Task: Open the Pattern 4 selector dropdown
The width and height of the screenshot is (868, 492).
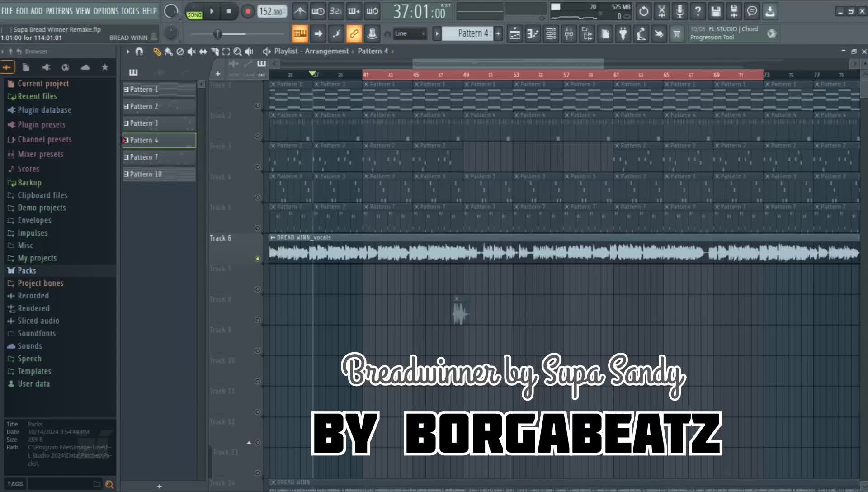Action: click(x=467, y=34)
